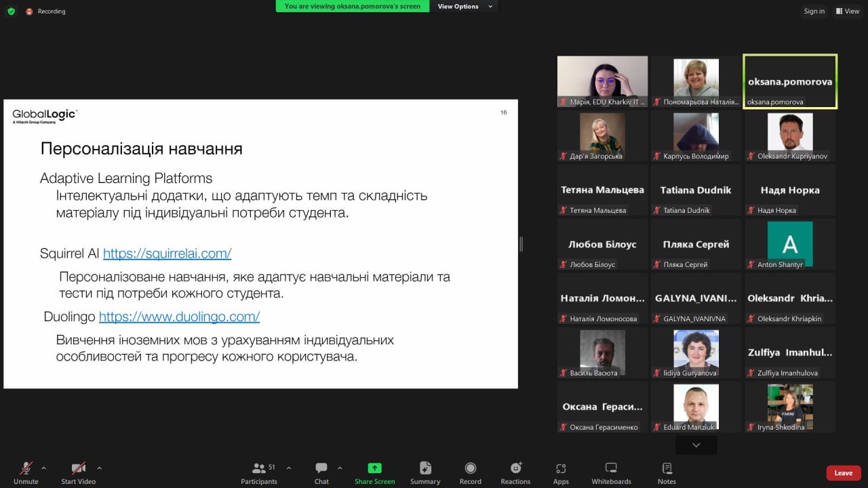Select Любов Білоус participant tile
The image size is (868, 488).
tap(602, 244)
